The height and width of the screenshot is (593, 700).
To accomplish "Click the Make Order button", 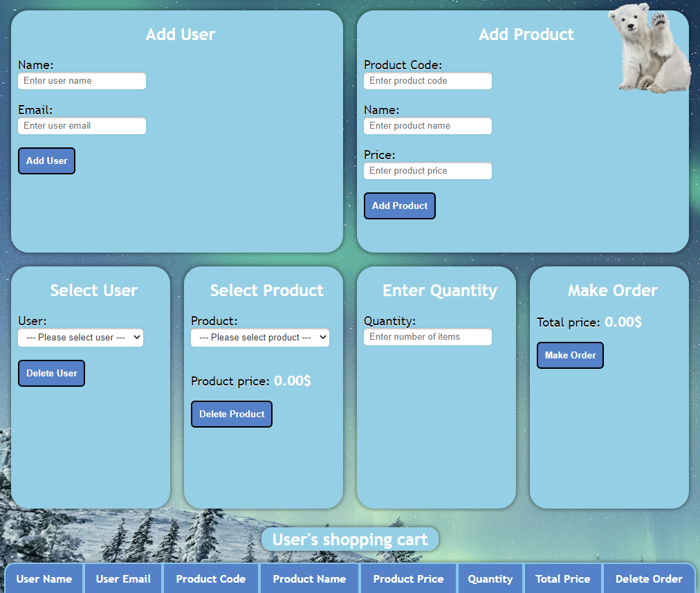I will [570, 355].
